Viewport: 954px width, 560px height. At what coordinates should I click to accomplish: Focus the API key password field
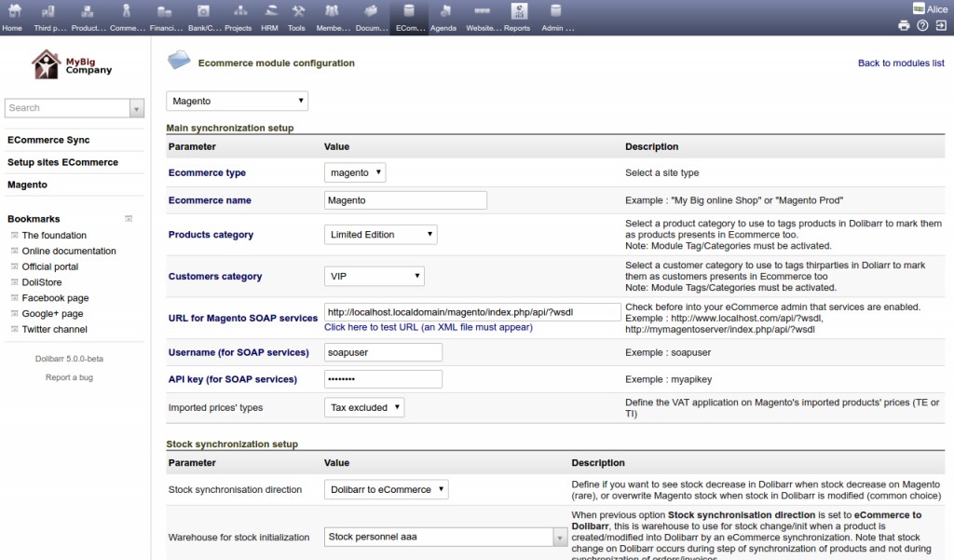(383, 379)
